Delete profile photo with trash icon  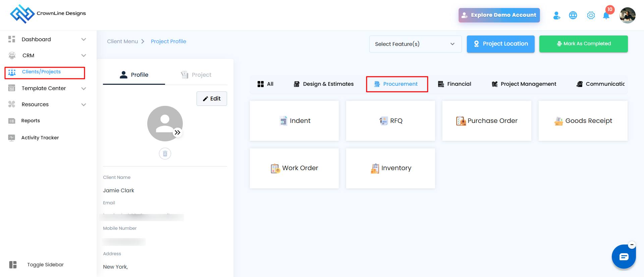point(165,154)
